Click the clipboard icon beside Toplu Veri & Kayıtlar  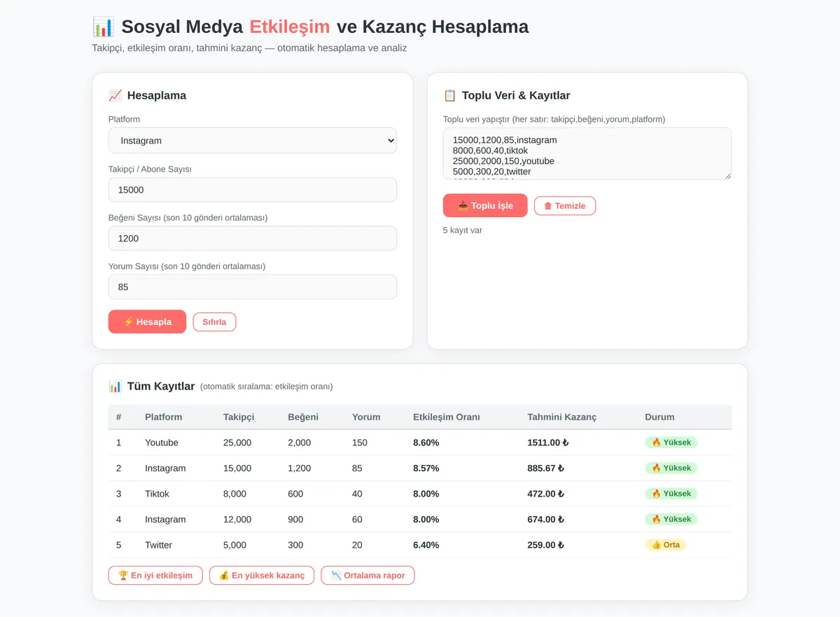coord(450,95)
